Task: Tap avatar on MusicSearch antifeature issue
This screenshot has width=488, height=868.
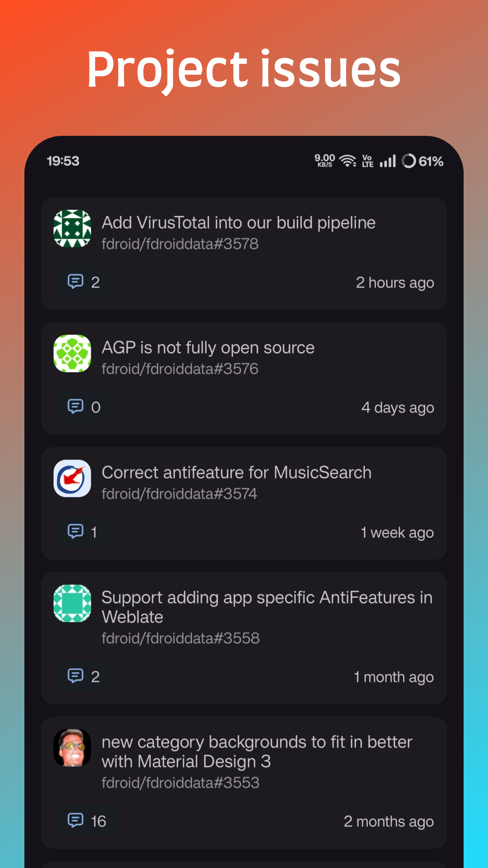Action: point(72,479)
